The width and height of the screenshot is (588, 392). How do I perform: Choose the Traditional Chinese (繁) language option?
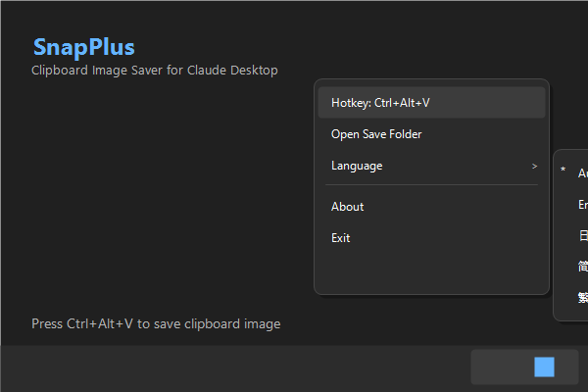point(583,298)
